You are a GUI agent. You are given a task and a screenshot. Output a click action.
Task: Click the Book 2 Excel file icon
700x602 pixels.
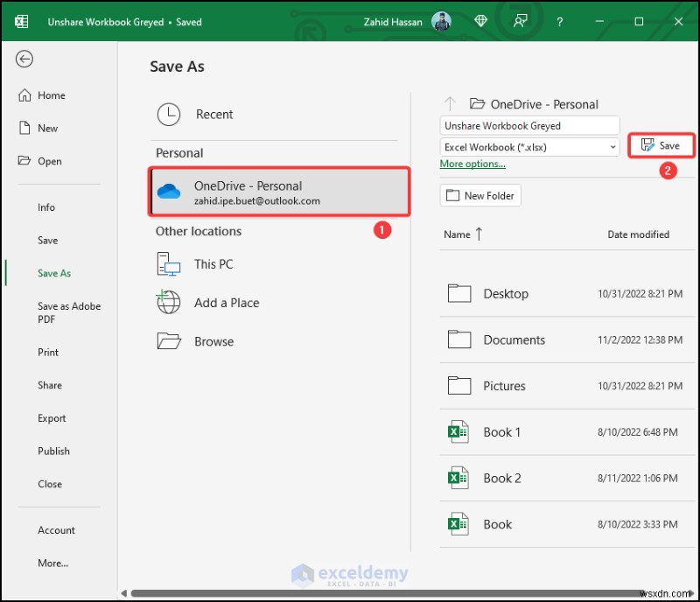coord(458,478)
